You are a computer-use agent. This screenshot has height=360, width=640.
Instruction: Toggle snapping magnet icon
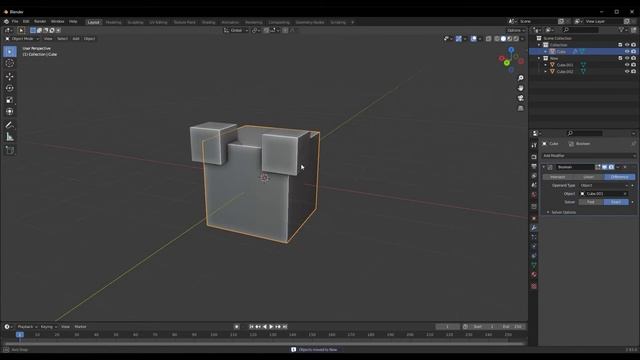pyautogui.click(x=267, y=30)
